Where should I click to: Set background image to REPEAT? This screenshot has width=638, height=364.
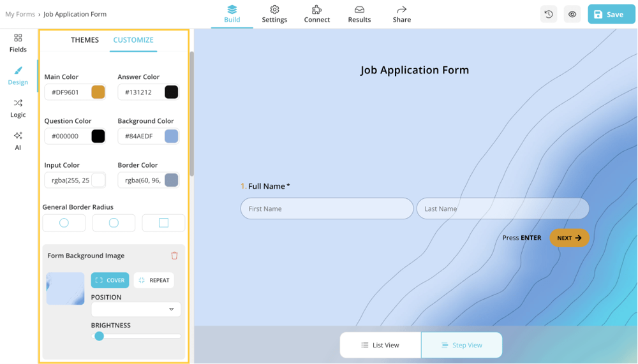[154, 280]
